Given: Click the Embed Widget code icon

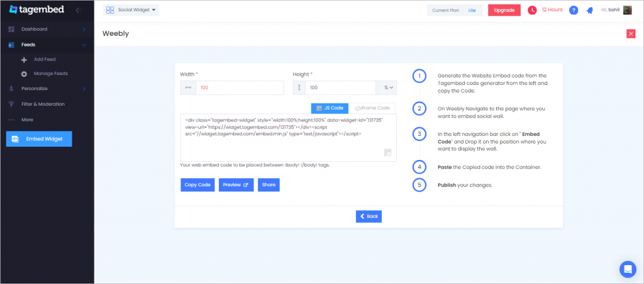Looking at the screenshot, I should 14,139.
